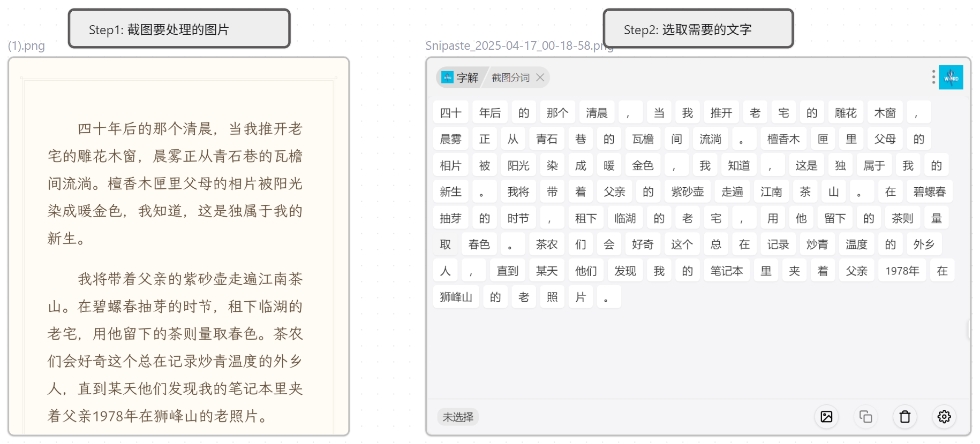Select the word chip 时节

pos(518,218)
